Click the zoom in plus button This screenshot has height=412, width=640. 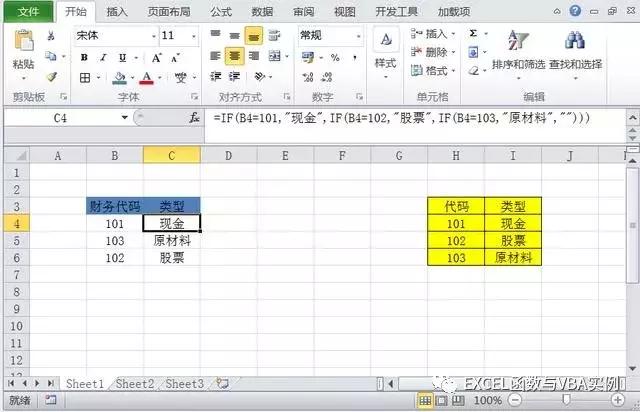pos(617,400)
